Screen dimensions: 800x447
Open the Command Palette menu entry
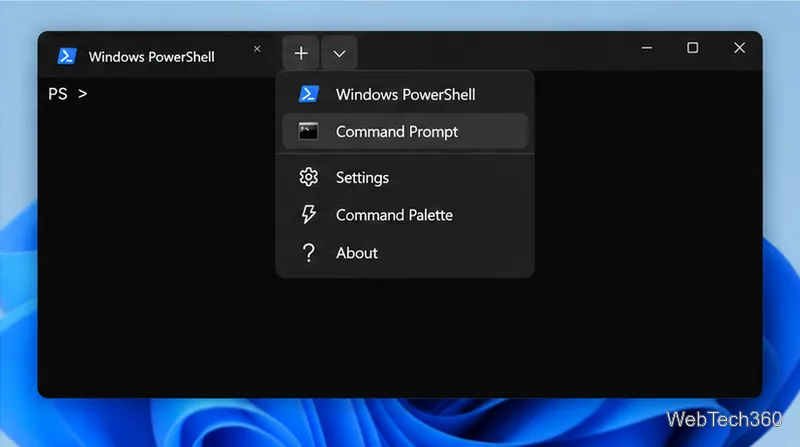(x=405, y=215)
